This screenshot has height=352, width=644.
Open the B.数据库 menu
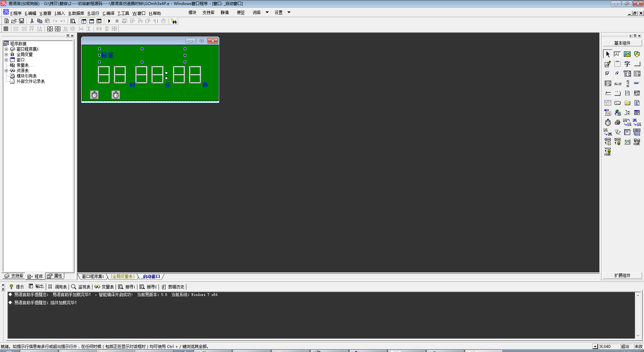[76, 13]
